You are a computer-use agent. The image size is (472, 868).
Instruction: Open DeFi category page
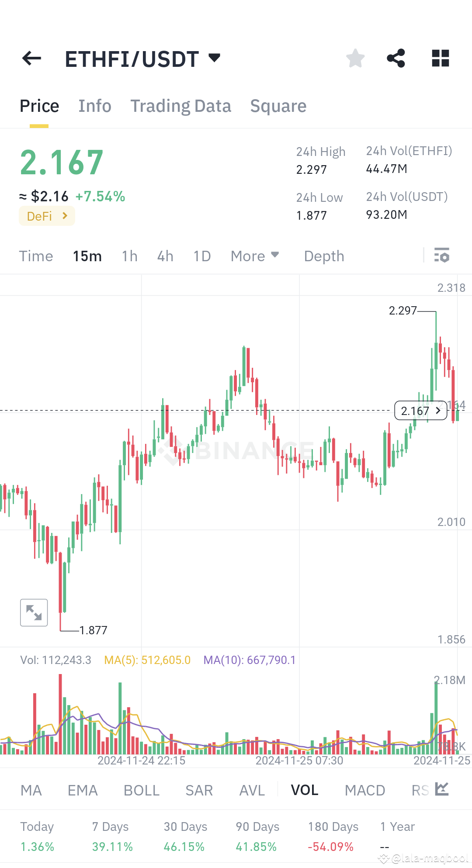point(47,216)
